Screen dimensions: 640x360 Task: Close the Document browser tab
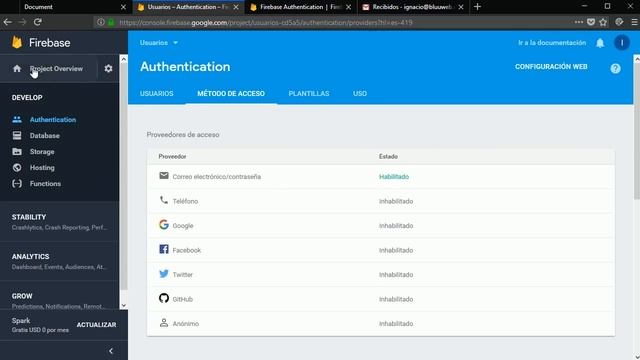(123, 7)
